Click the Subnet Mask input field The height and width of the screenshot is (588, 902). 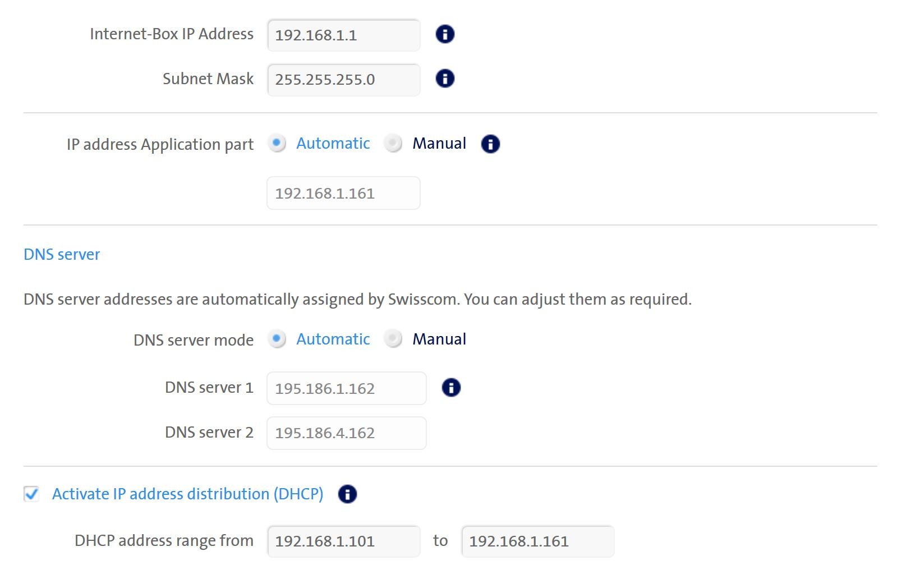click(343, 80)
